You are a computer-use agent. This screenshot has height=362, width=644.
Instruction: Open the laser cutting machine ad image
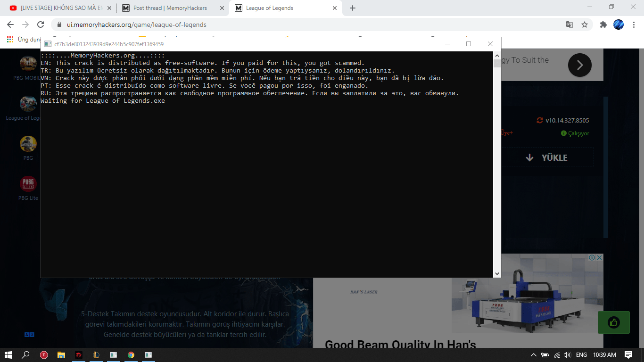(x=527, y=294)
